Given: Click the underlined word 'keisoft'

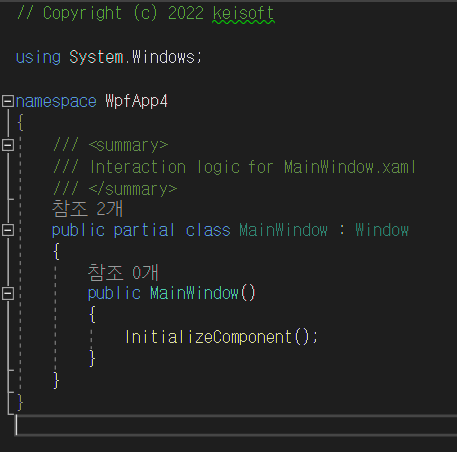Looking at the screenshot, I should [243, 14].
